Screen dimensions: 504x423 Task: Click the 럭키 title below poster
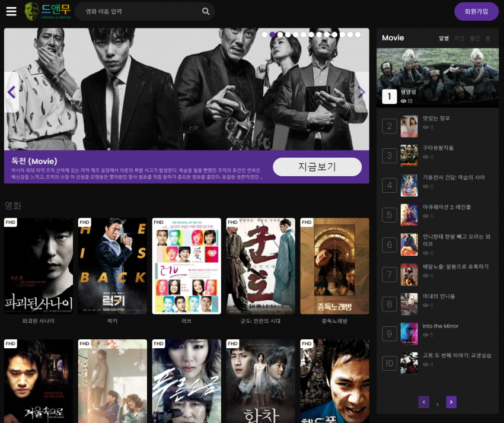[113, 321]
